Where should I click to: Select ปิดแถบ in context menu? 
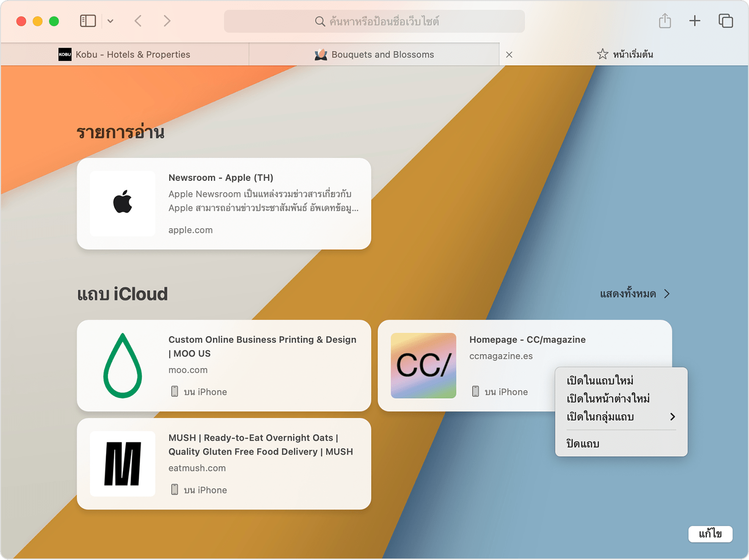pos(621,444)
